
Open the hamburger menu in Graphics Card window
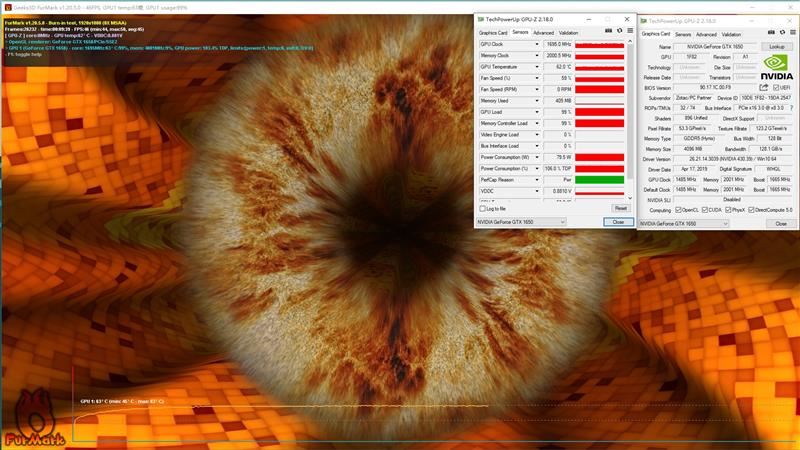coord(793,33)
